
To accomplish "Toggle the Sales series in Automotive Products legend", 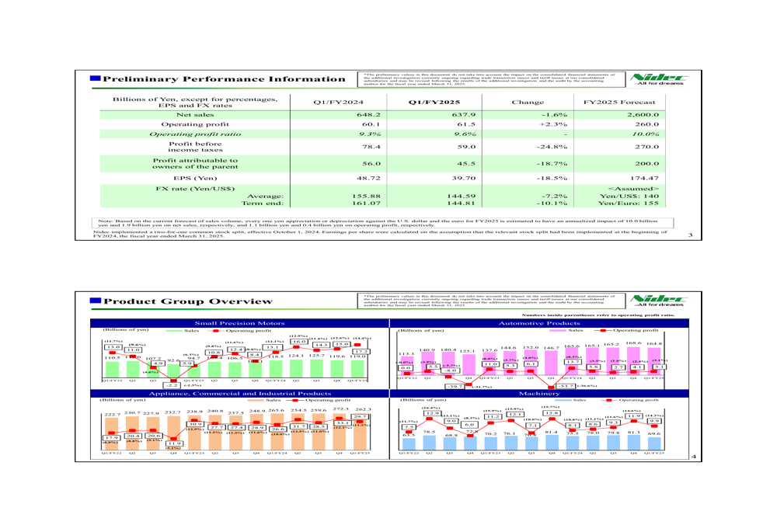I will pos(559,329).
